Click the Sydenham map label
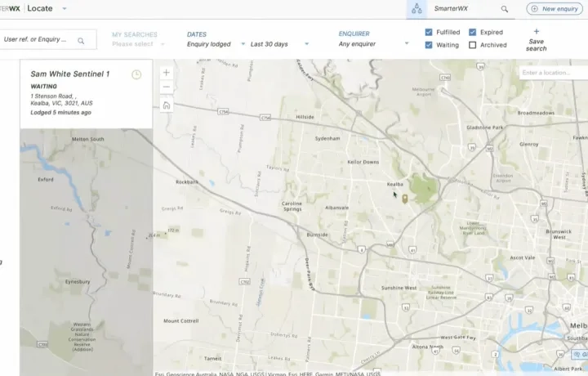Viewport: 588px width, 376px height. 327,138
